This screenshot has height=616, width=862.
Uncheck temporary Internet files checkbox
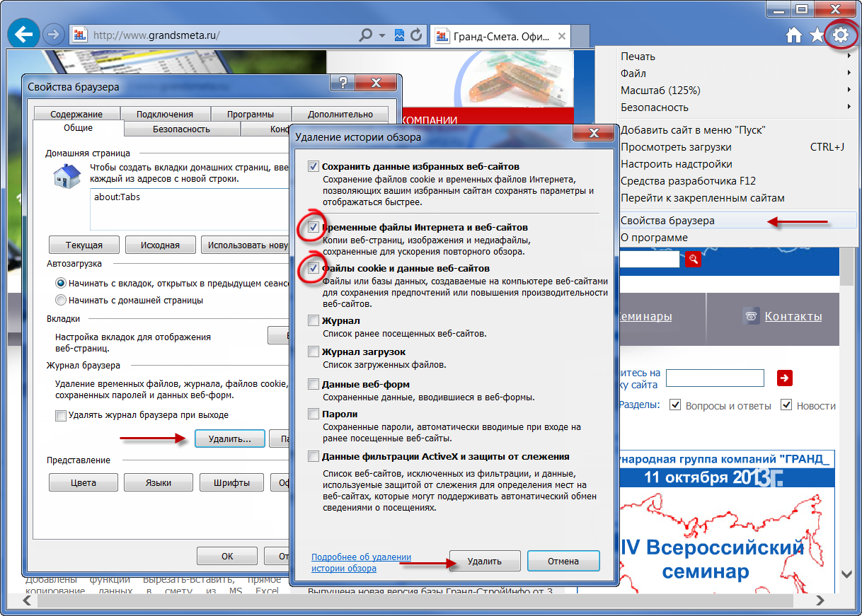click(x=314, y=228)
